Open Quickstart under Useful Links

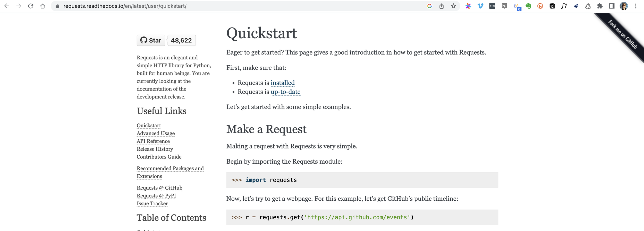pos(149,126)
